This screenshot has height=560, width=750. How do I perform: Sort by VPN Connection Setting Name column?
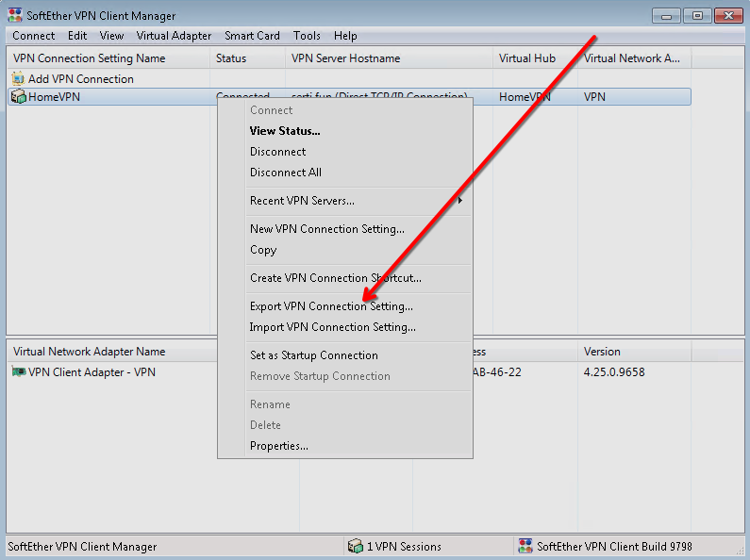(90, 58)
